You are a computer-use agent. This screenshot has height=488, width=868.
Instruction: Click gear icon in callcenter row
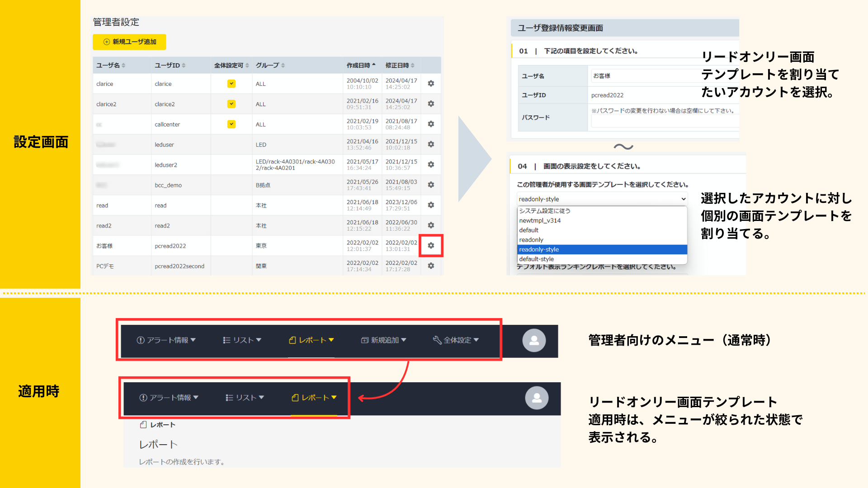431,124
